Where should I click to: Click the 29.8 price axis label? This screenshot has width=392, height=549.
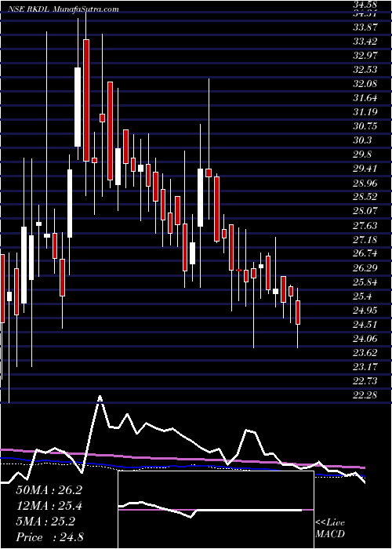362,155
